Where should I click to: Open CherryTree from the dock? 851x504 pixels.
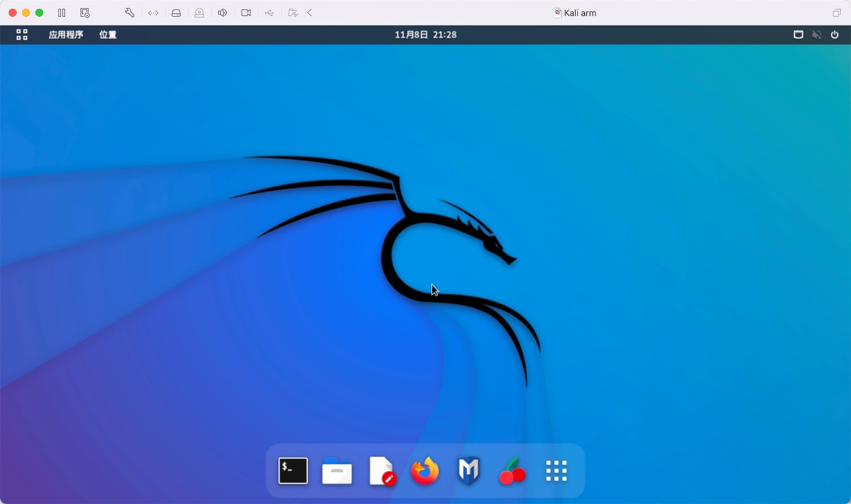(x=513, y=470)
